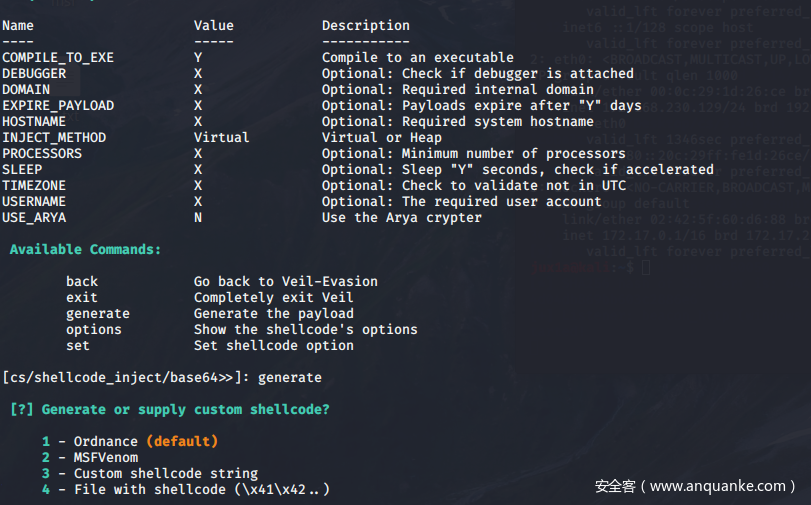This screenshot has width=811, height=505.
Task: Select the "generate" command in the list
Action: (98, 314)
